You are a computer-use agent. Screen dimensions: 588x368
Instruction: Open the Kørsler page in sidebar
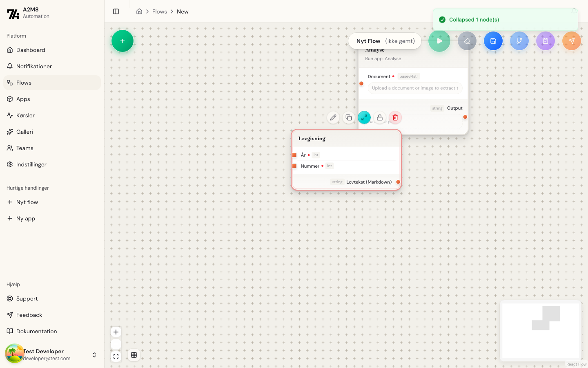[x=25, y=115]
